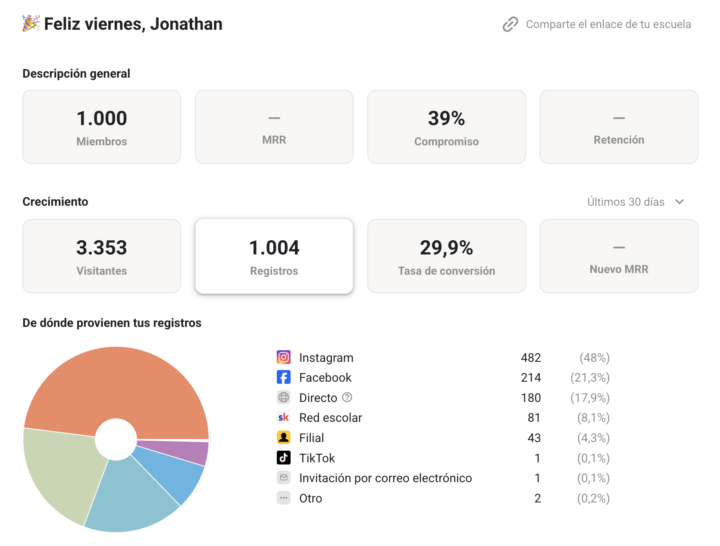
Task: Click the (8,1%) percentage value
Action: [593, 418]
